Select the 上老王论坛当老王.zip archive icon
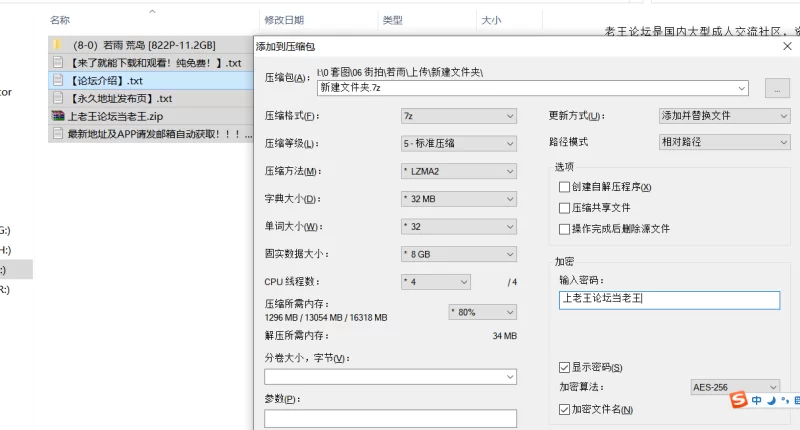800x430 pixels. pyautogui.click(x=58, y=116)
